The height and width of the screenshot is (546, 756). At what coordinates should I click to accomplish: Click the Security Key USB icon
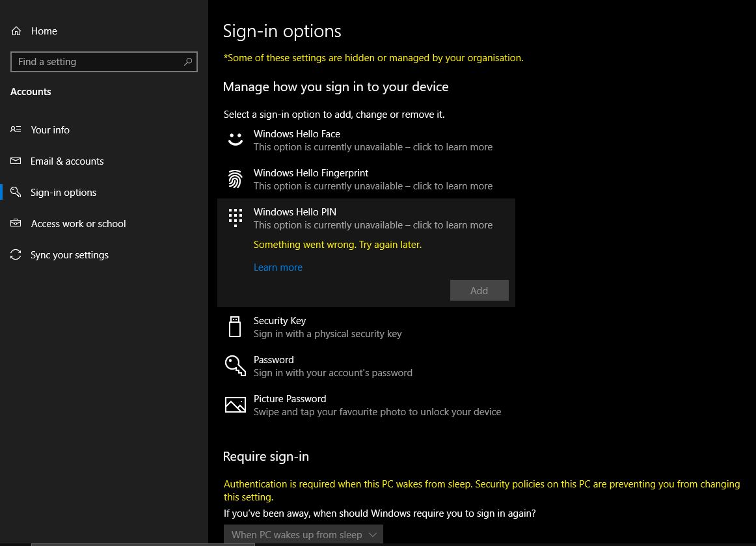coord(235,327)
